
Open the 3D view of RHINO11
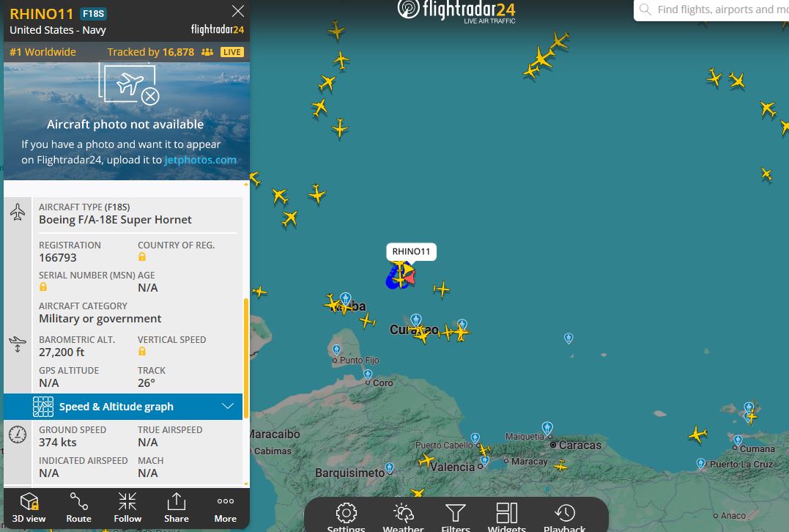[x=29, y=508]
